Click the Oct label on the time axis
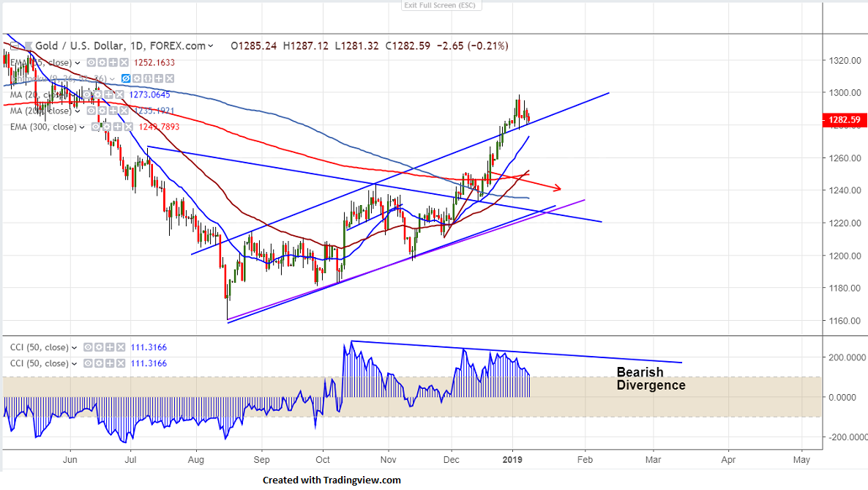 (x=323, y=459)
